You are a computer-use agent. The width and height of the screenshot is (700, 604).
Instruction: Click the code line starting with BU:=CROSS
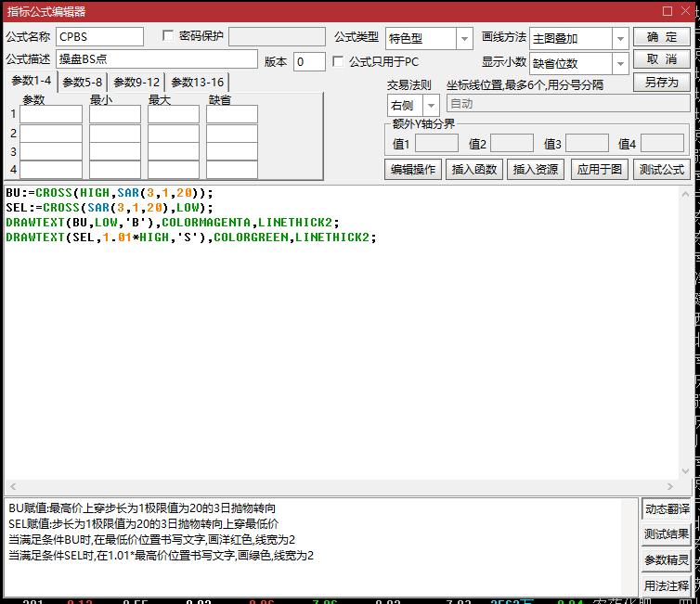tap(110, 193)
